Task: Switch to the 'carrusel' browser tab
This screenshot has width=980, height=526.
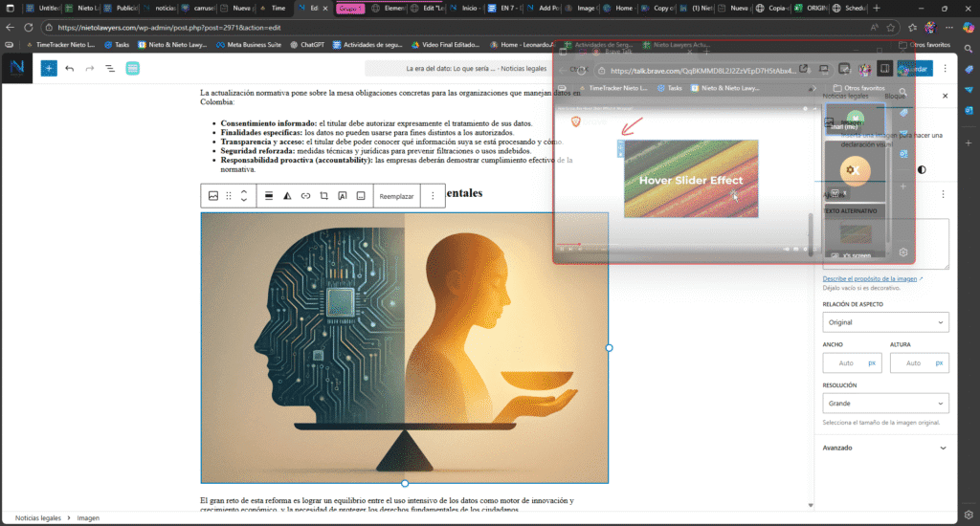Action: pyautogui.click(x=198, y=8)
